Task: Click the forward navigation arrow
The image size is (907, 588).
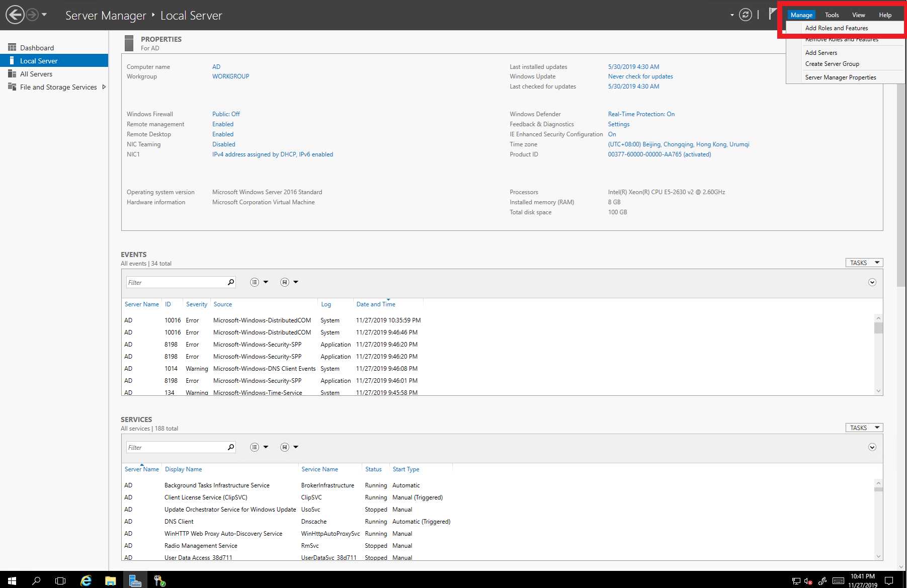Action: (x=32, y=15)
